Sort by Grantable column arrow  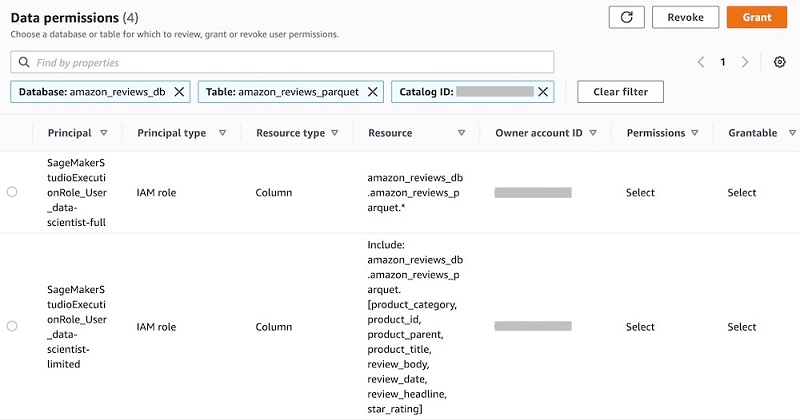[792, 133]
